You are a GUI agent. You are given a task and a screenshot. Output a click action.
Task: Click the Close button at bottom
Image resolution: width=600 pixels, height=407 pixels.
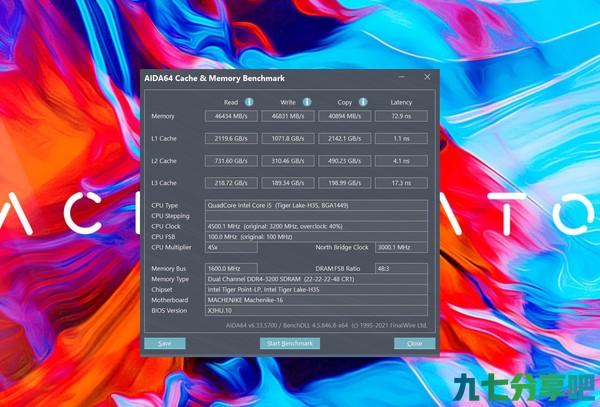(x=415, y=343)
